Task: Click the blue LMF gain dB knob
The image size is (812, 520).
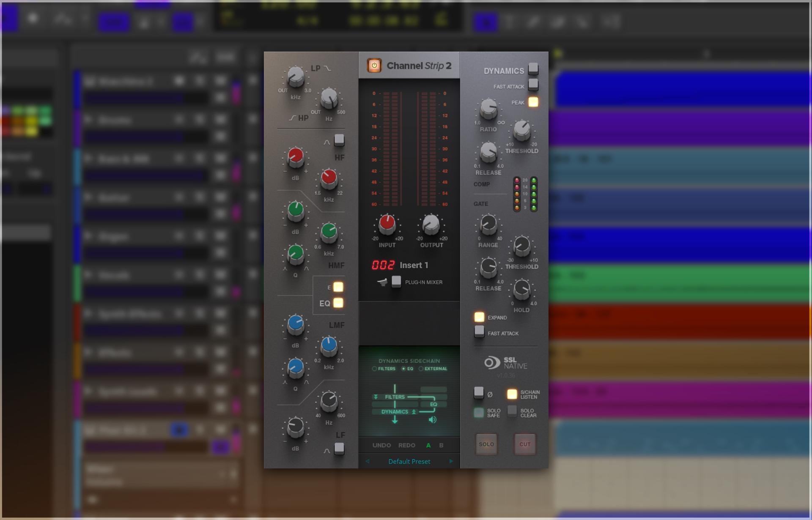Action: click(296, 325)
